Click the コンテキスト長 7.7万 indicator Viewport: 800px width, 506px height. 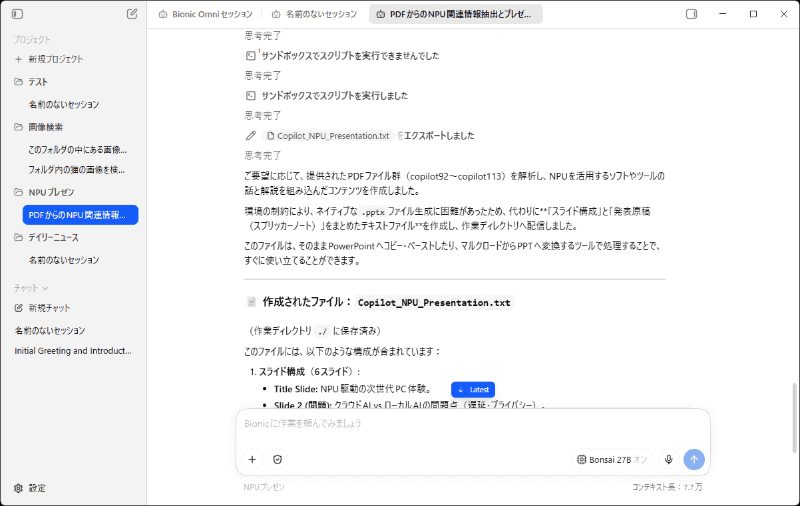(667, 487)
